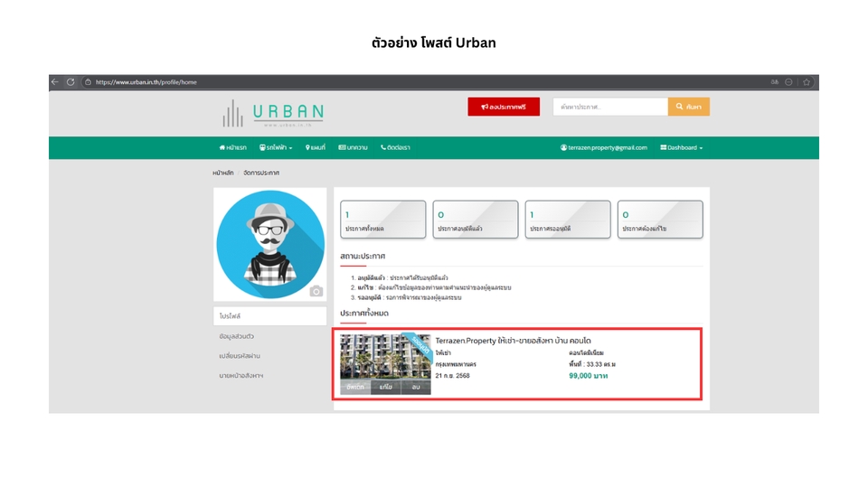Click the browser address bar URL
The image size is (868, 488).
point(146,82)
